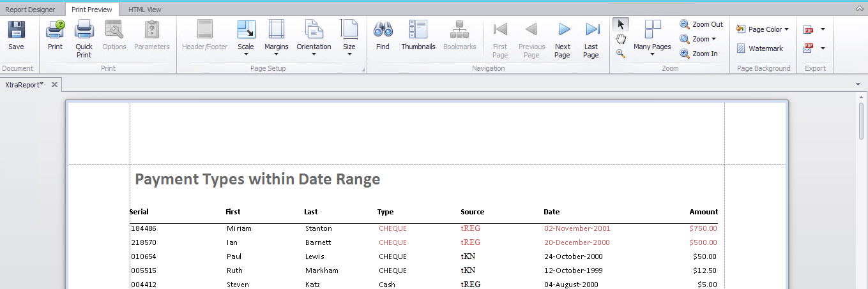Click first name Steven

tap(238, 285)
